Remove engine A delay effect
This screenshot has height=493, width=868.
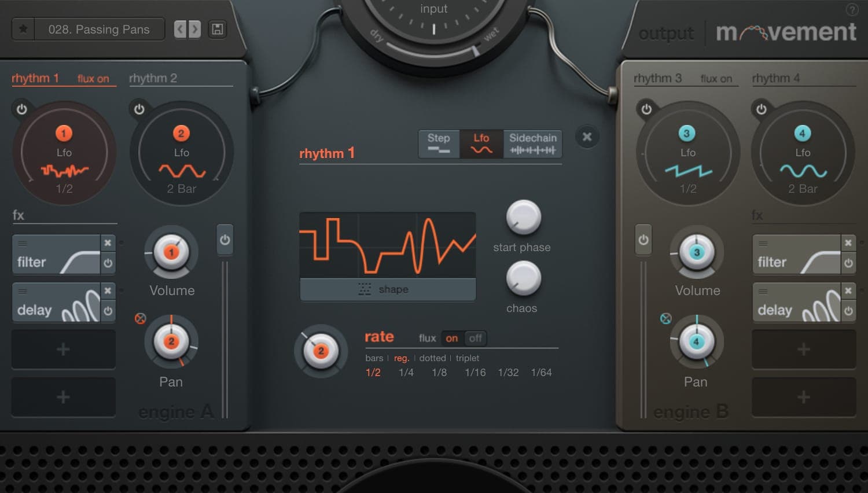tap(108, 291)
